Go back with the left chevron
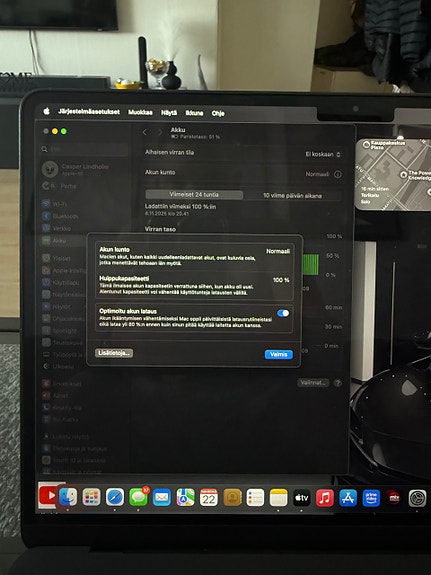The image size is (431, 575). tap(145, 132)
